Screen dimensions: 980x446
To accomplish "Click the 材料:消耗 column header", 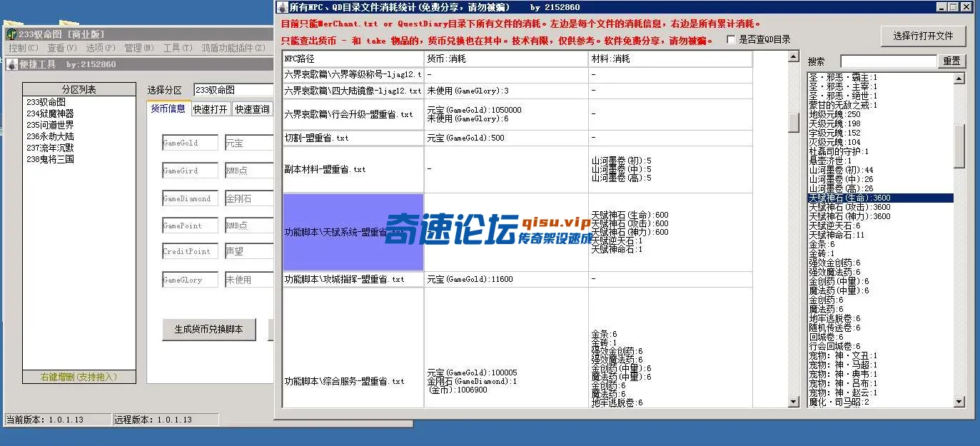I will 670,59.
